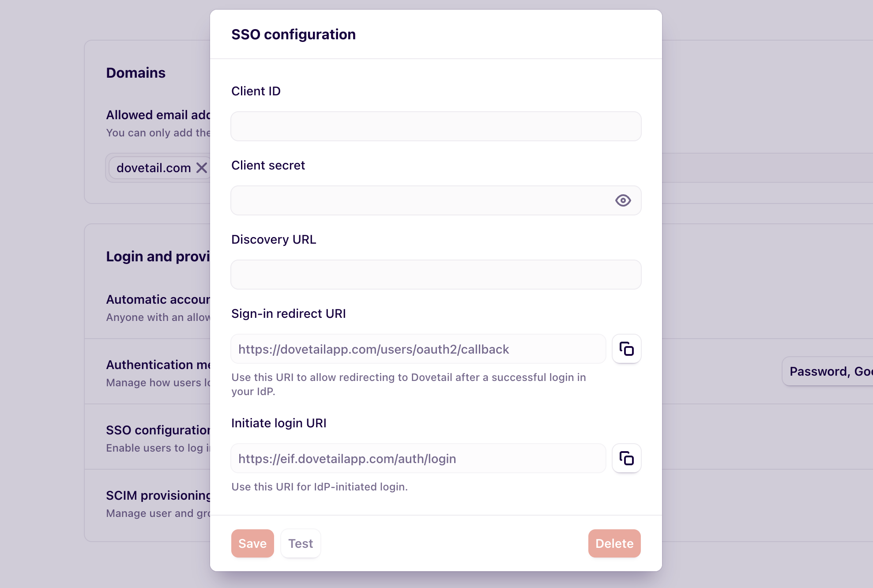Test the SSO configuration
The width and height of the screenshot is (873, 588).
[x=301, y=543]
